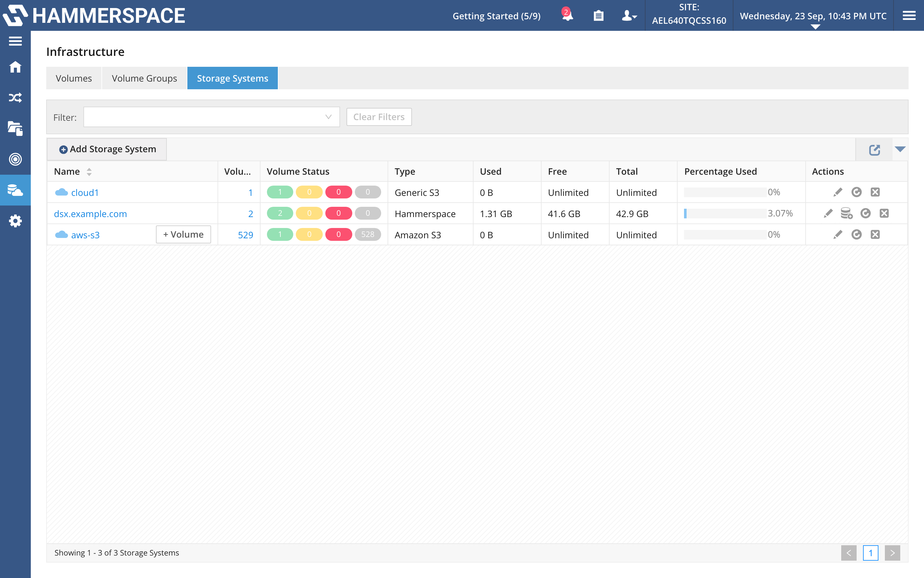Click the green badge 2 for dsx.example.com
This screenshot has width=924, height=578.
(280, 213)
